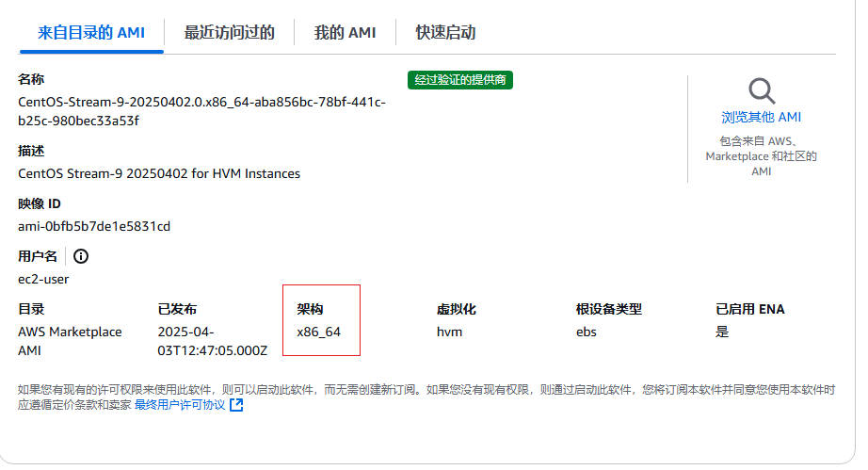Screen dimensions: 868x470
Task: Click the 根设备类型 column label
Action: click(x=609, y=309)
